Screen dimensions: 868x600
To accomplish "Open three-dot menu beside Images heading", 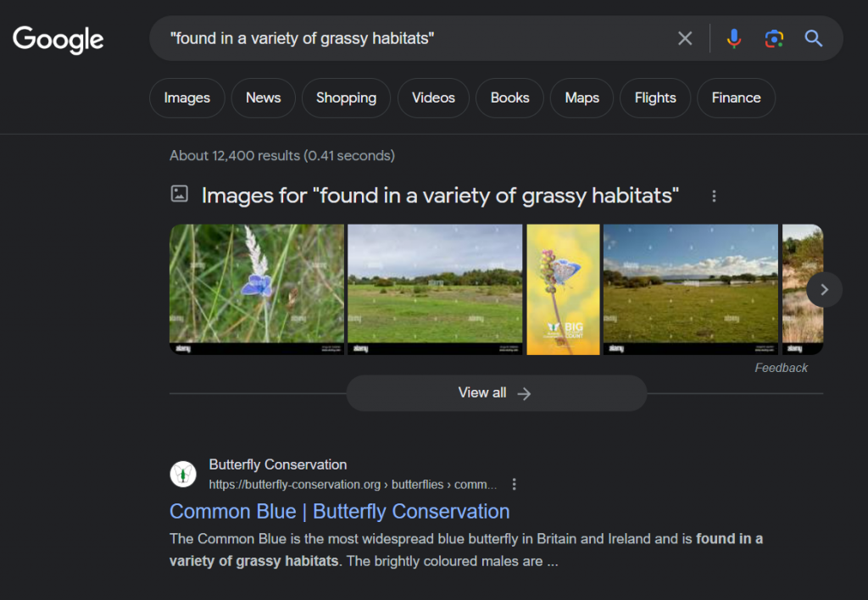I will pyautogui.click(x=714, y=197).
